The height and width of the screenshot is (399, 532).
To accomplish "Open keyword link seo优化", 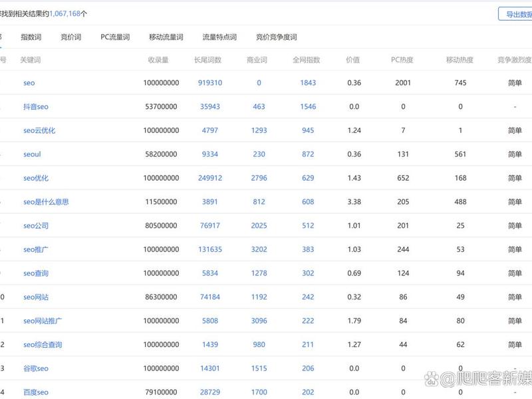I will coord(36,178).
